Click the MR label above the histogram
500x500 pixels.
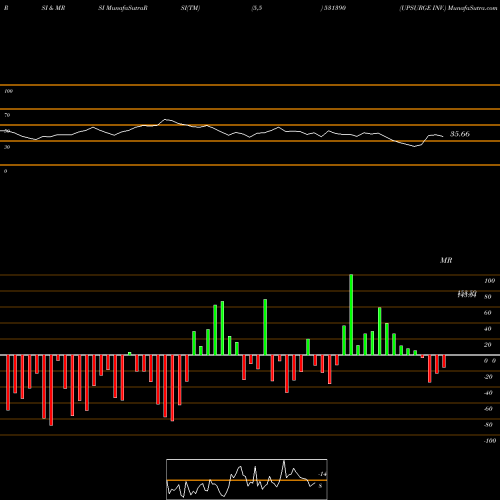pos(446,260)
